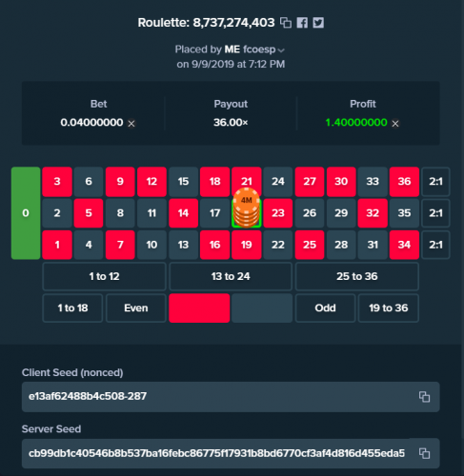Select number 6 on the board
The image size is (464, 476).
point(89,182)
